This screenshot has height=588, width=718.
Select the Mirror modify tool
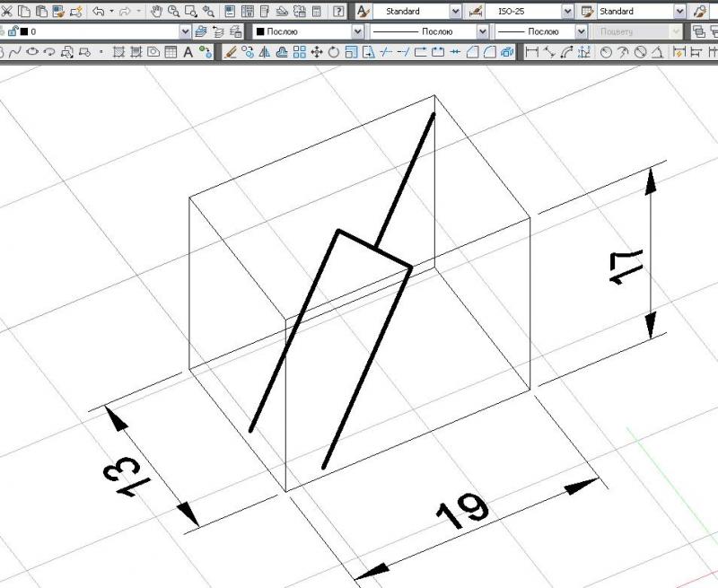[x=265, y=52]
